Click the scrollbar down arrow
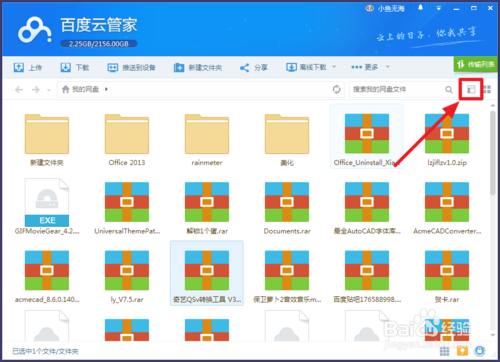500x362 pixels. [493, 335]
